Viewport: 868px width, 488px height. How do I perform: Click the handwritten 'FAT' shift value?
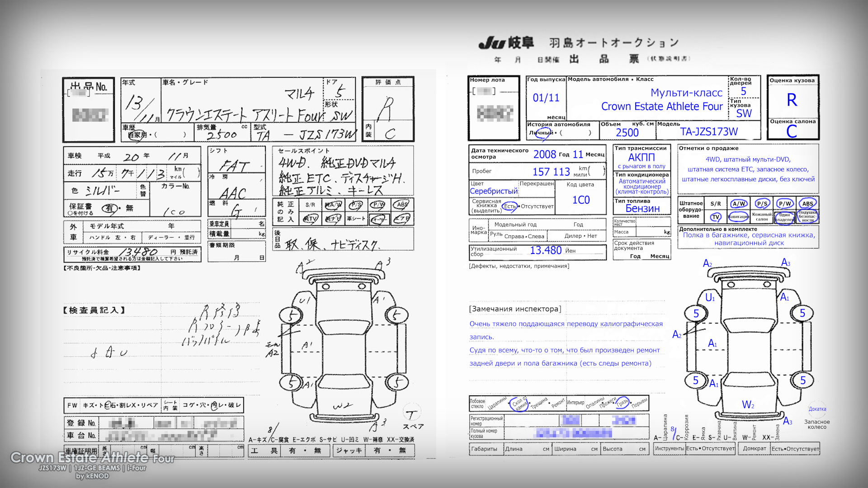[233, 166]
